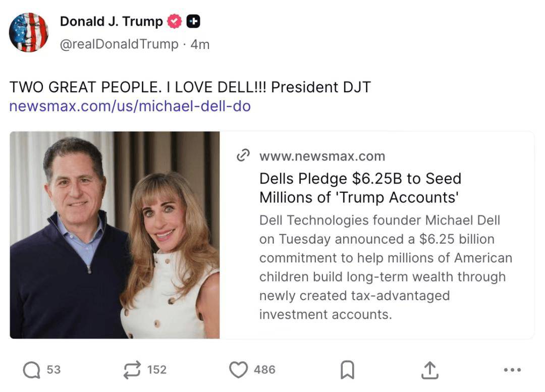Click the 4m timestamp

[x=200, y=44]
